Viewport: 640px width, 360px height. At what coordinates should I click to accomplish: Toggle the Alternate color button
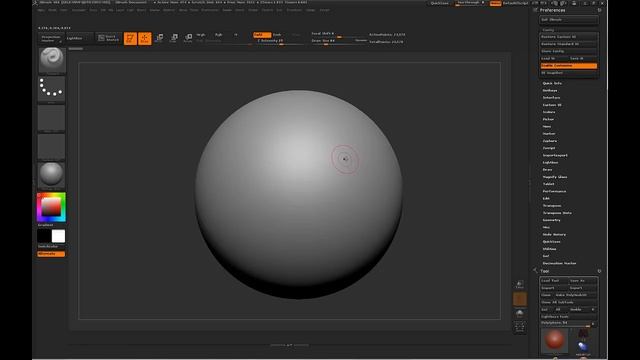[51, 254]
